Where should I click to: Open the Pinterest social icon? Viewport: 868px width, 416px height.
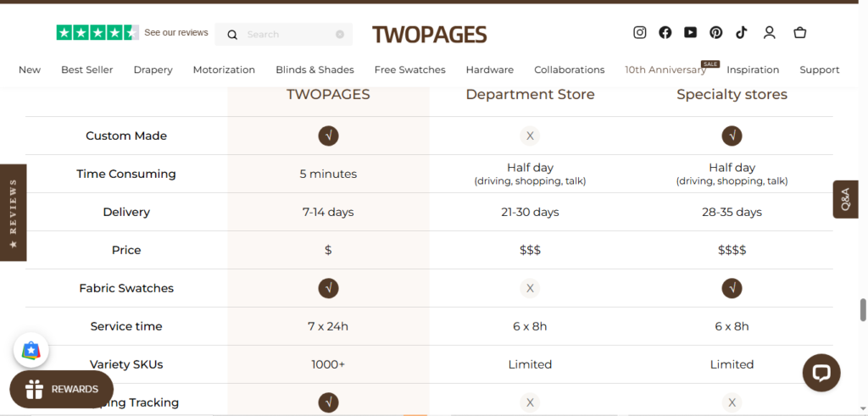coord(715,33)
